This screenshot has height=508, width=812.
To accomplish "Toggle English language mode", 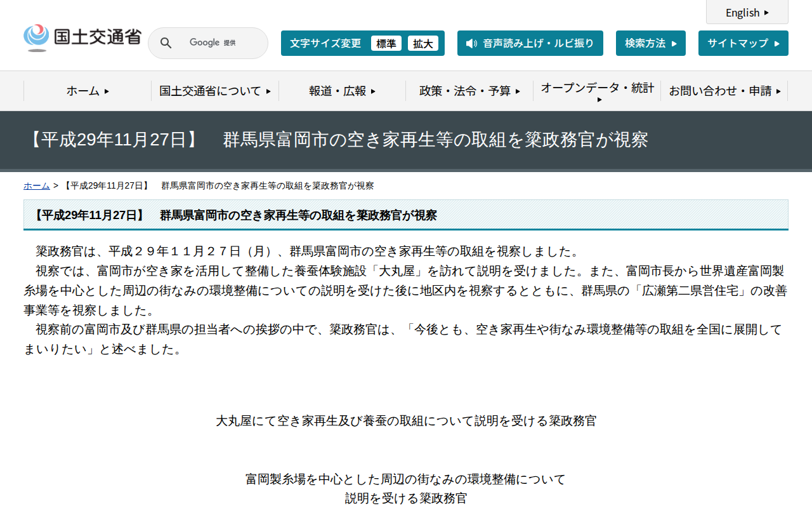I will 747,12.
